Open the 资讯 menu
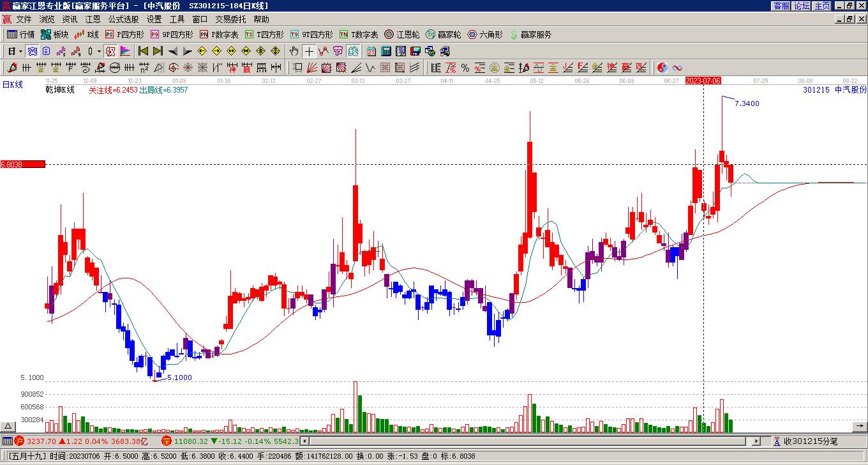The height and width of the screenshot is (465, 868). pos(70,20)
